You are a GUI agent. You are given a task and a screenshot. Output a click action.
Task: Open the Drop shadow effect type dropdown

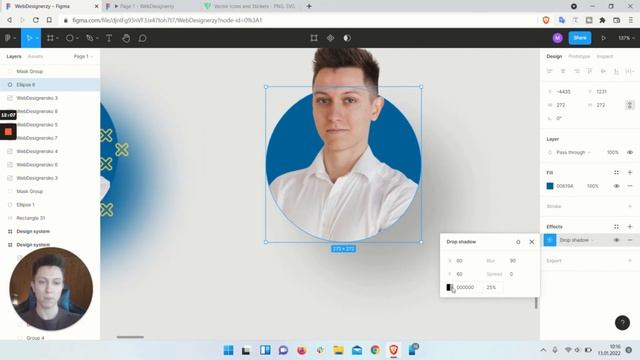coord(576,240)
